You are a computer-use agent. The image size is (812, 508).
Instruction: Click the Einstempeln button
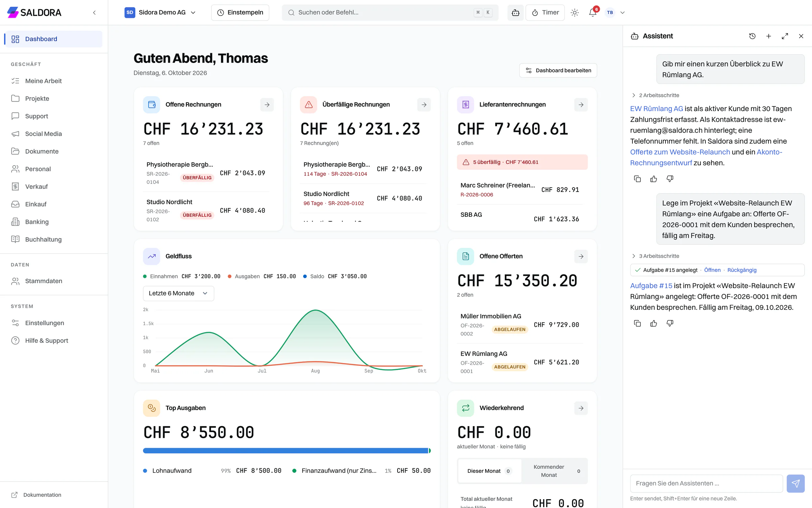click(x=240, y=13)
